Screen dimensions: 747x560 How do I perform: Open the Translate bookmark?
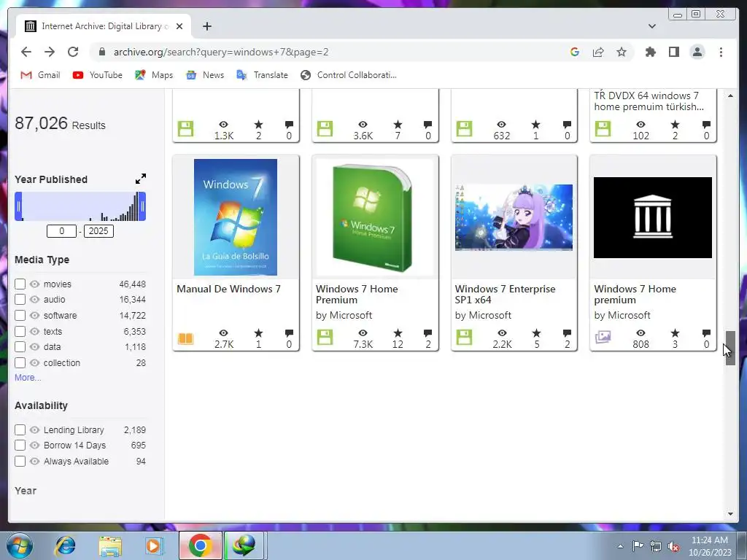[x=263, y=75]
